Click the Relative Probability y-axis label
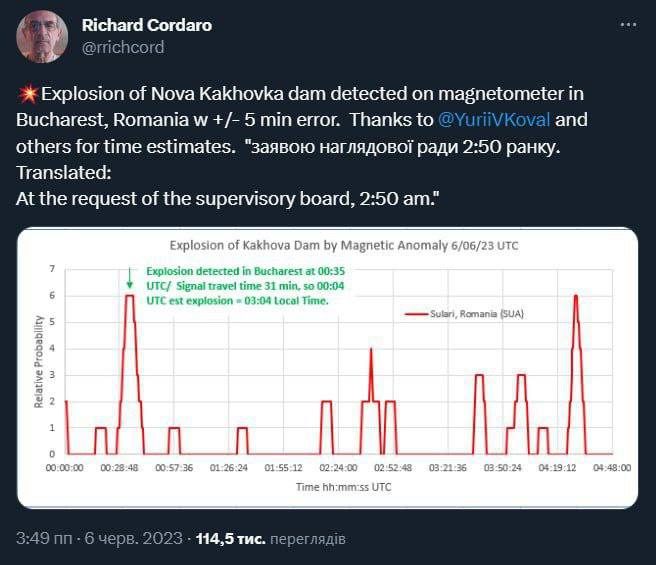This screenshot has height=565, width=656. [39, 361]
